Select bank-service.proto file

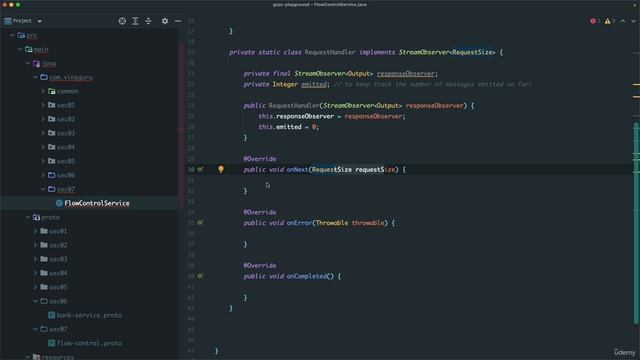[x=89, y=315]
